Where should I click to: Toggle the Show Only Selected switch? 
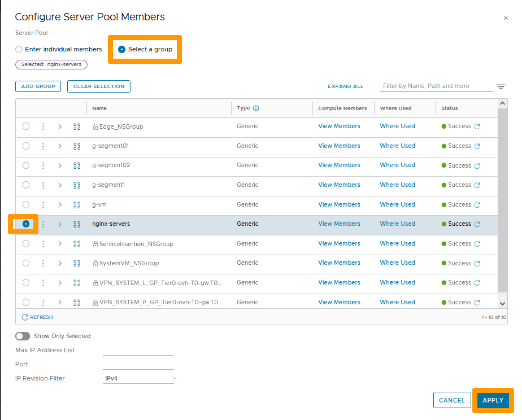point(23,336)
